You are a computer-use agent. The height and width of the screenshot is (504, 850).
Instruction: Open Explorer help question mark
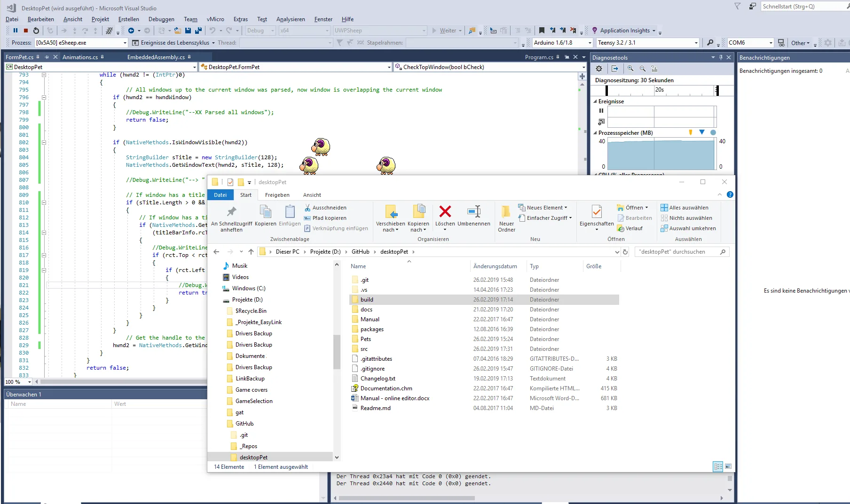coord(730,194)
